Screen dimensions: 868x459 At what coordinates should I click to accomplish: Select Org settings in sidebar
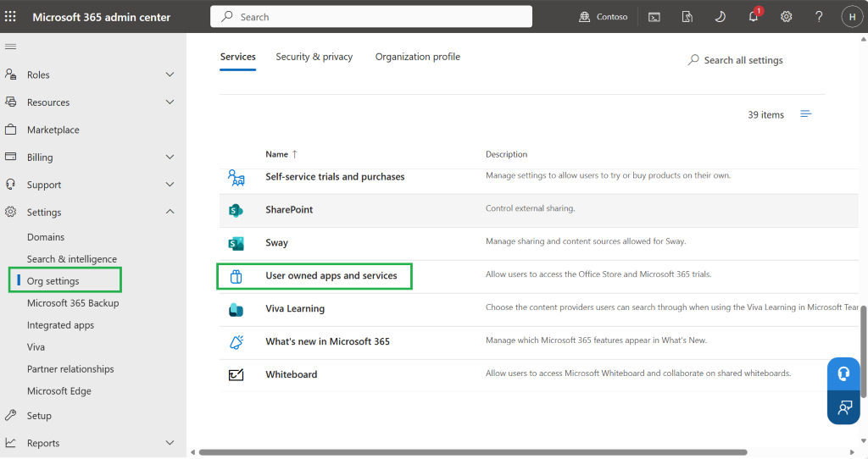53,281
